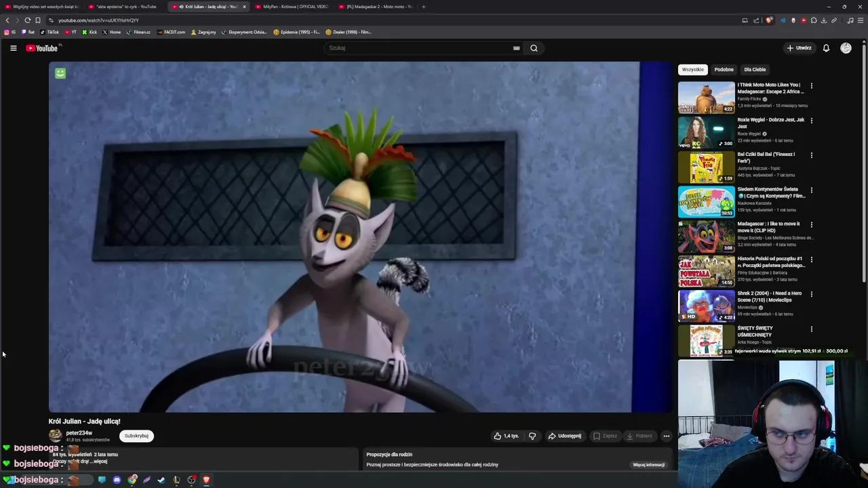This screenshot has height=488, width=868.
Task: Go to the YouTube home logo
Action: coord(42,48)
